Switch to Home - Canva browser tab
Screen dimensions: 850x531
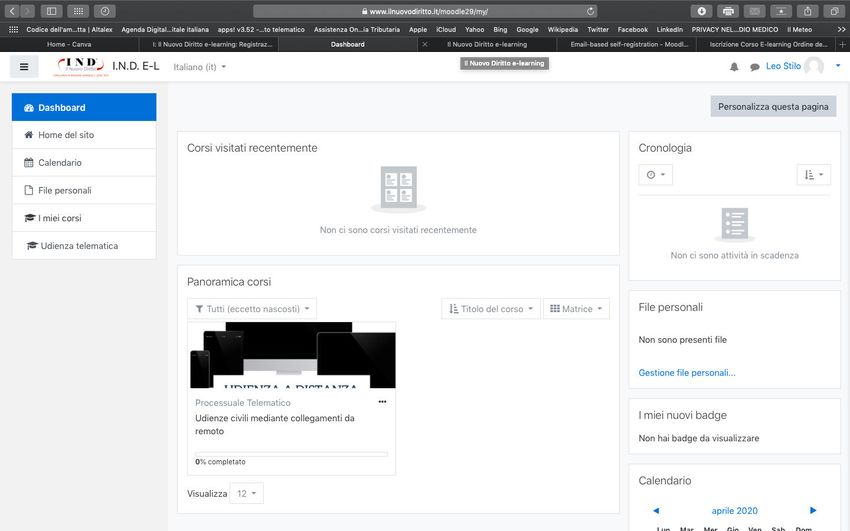click(x=69, y=44)
